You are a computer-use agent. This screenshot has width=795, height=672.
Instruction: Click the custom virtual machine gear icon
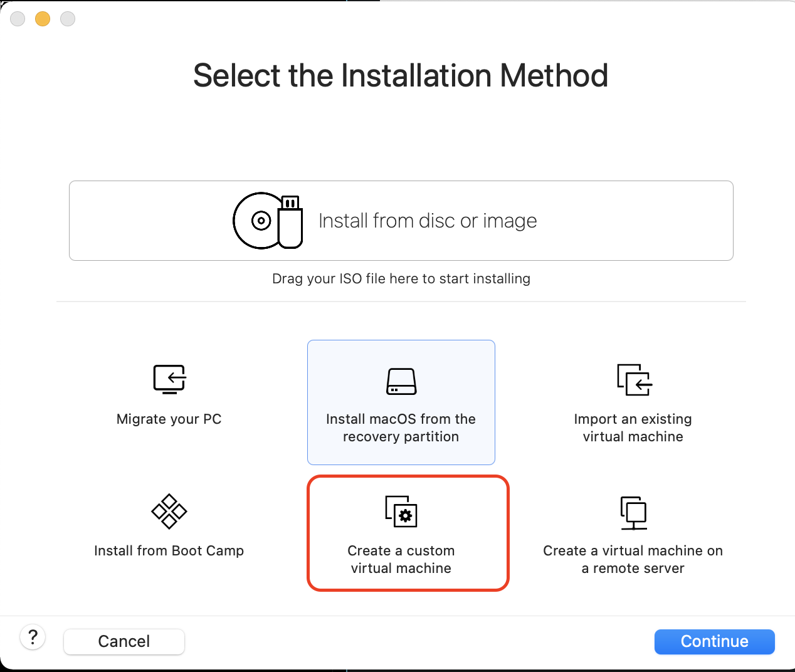[x=401, y=512]
